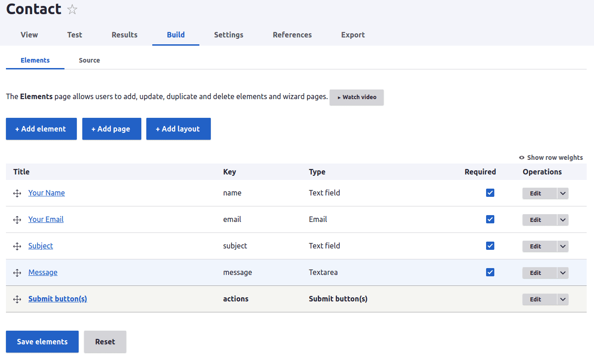Open the Subject element link
Screen dimensions: 594x364
click(41, 246)
